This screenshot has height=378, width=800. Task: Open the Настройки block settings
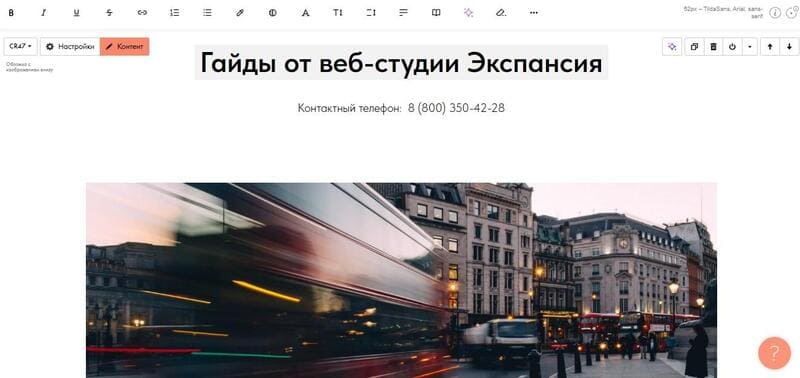(x=70, y=46)
